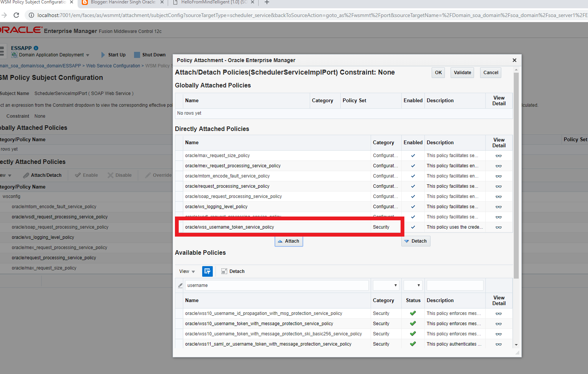Click Attach/Detach in background toolbar
The width and height of the screenshot is (588, 374).
42,175
